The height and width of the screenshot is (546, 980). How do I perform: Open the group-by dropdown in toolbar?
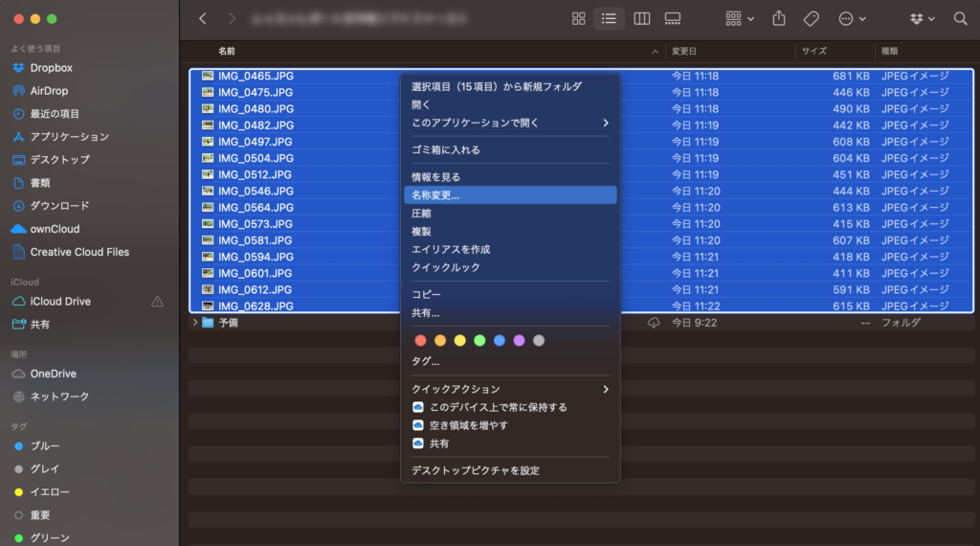[x=740, y=18]
